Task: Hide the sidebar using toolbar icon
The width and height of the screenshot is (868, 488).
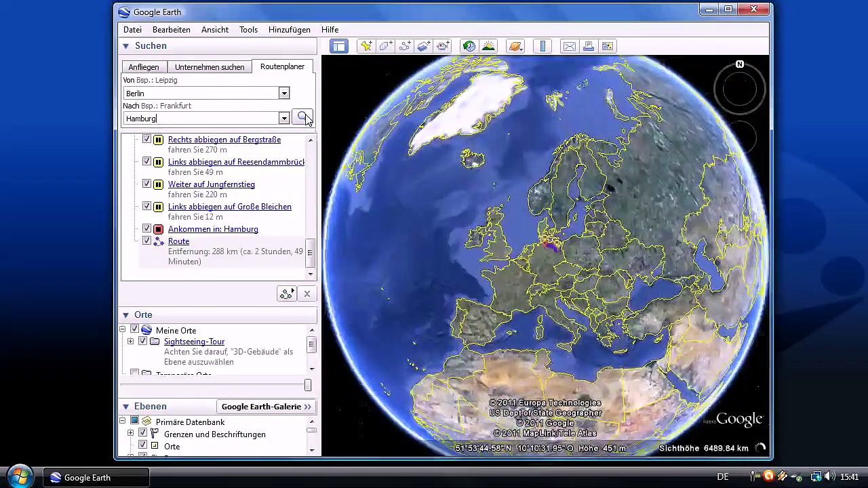Action: tap(339, 46)
